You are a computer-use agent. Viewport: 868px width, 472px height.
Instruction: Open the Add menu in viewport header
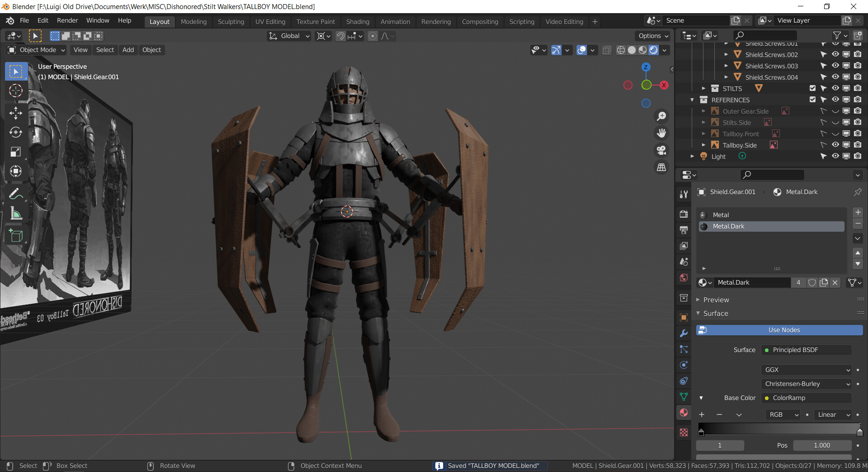pyautogui.click(x=128, y=50)
